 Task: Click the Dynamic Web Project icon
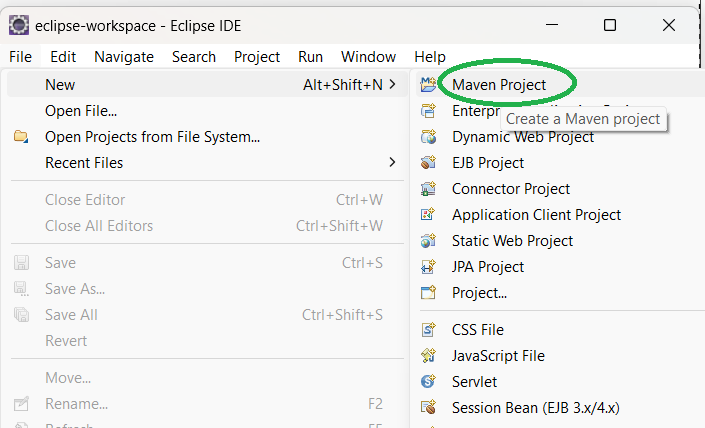tap(429, 137)
